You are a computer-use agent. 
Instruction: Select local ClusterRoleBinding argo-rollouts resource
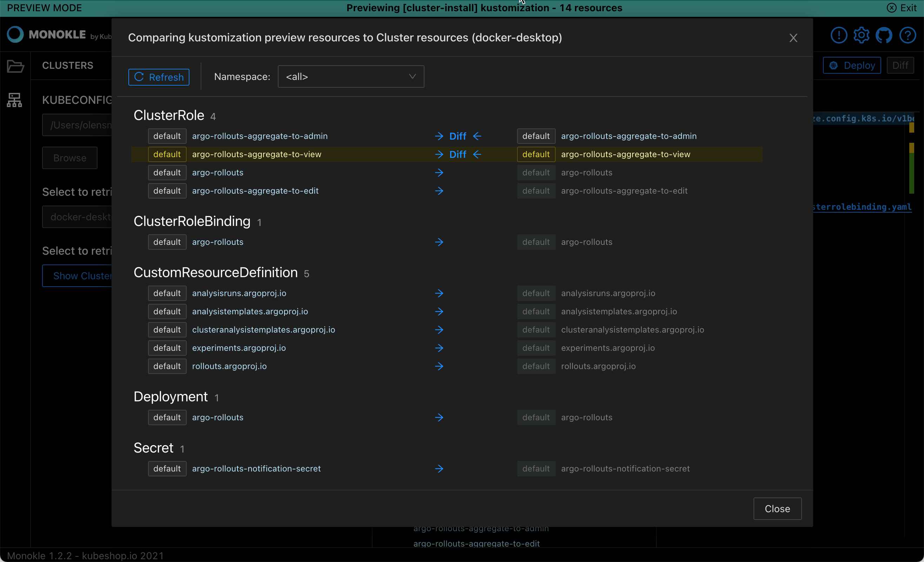click(x=217, y=242)
